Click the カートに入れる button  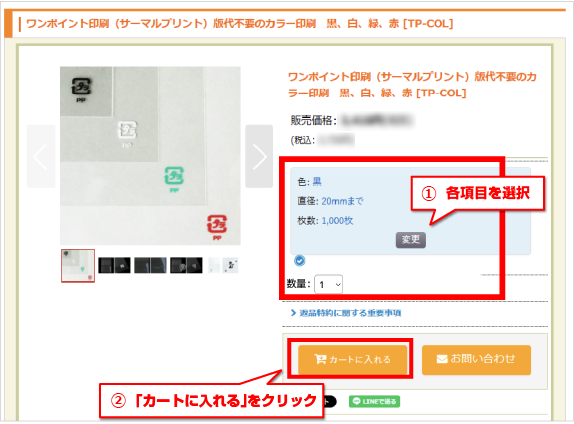pos(353,359)
